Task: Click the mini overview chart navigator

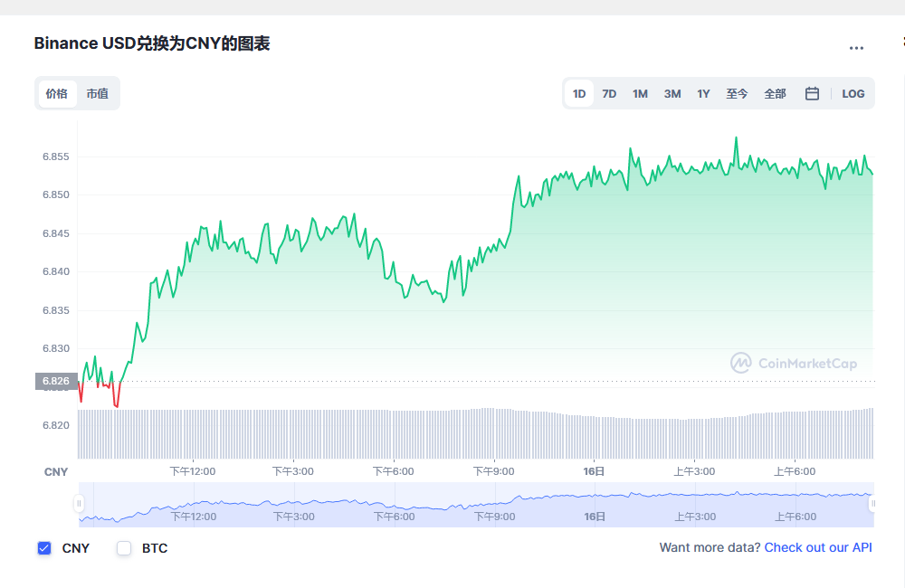Action: point(476,505)
